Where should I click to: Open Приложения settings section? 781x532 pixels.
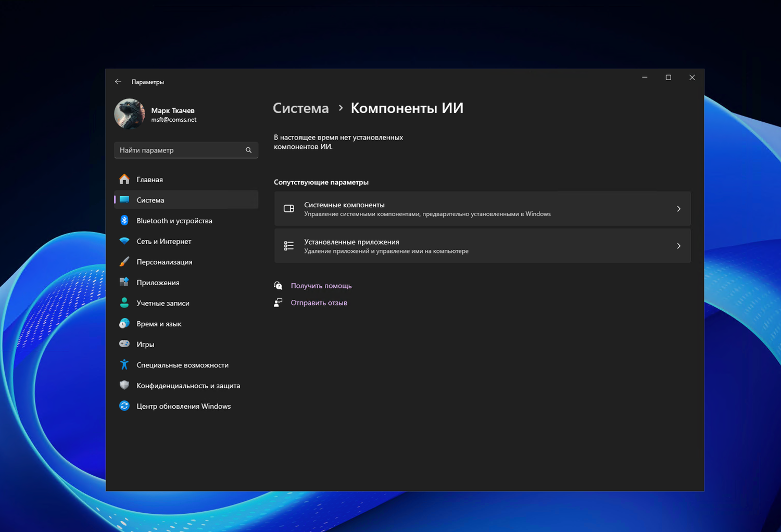click(x=186, y=282)
